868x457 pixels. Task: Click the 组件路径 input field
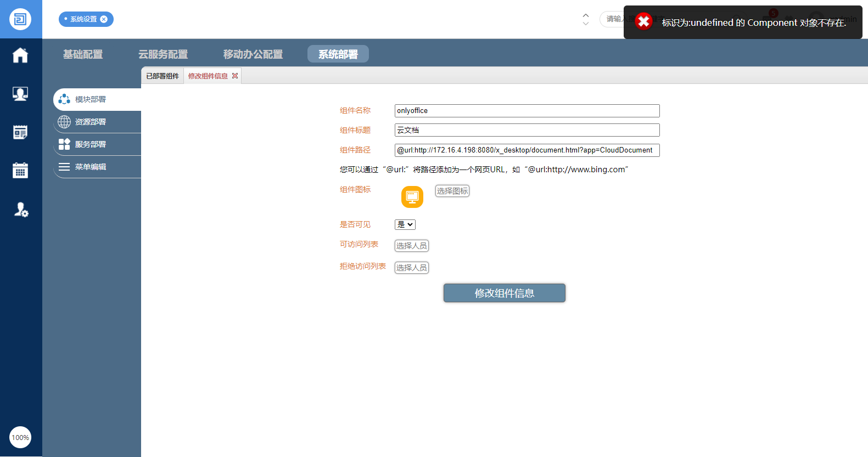[527, 150]
